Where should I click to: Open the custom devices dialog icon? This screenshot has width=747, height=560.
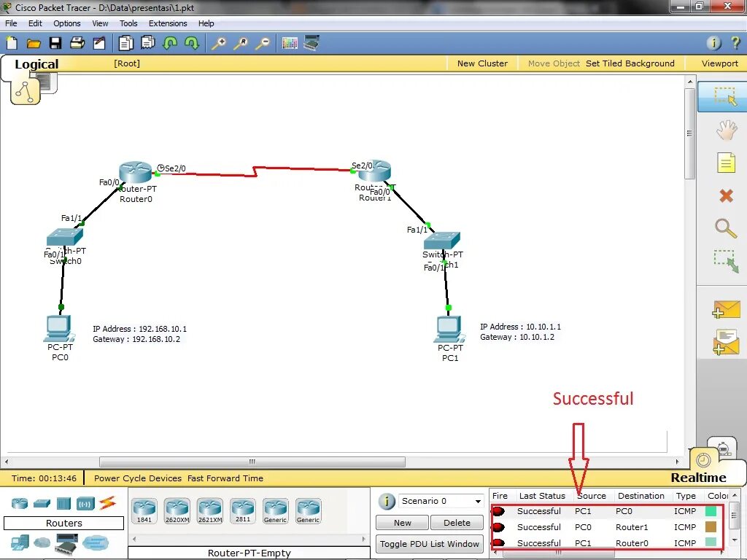tap(311, 43)
